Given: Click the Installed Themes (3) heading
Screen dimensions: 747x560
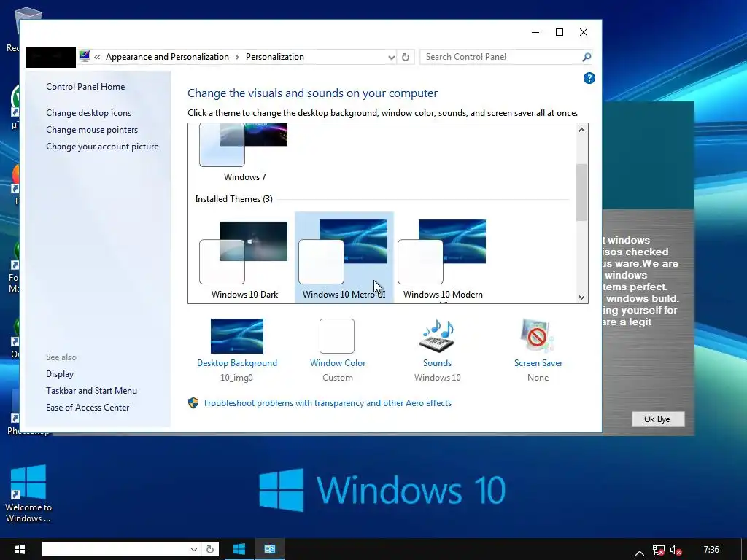Looking at the screenshot, I should click(x=233, y=199).
